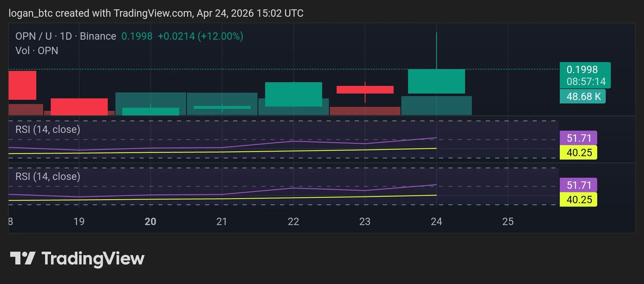644x284 pixels.
Task: Click the red volume bar for the 23rd
Action: [x=365, y=111]
